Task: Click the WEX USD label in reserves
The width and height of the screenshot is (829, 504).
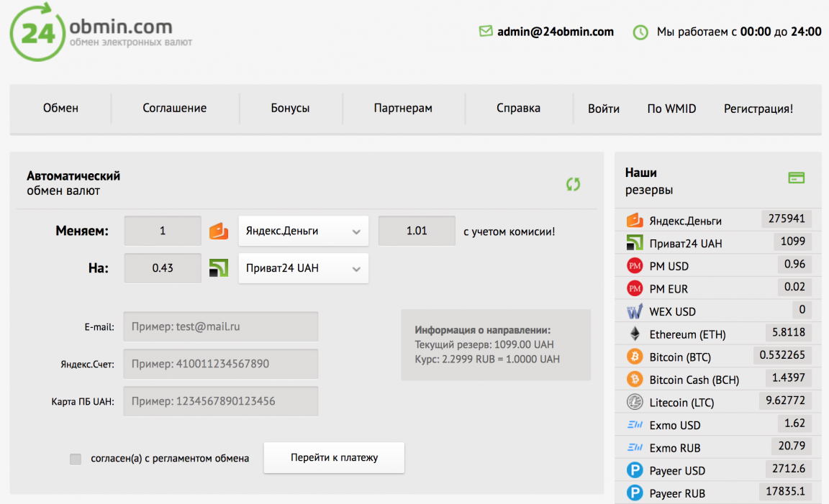Action: click(673, 312)
